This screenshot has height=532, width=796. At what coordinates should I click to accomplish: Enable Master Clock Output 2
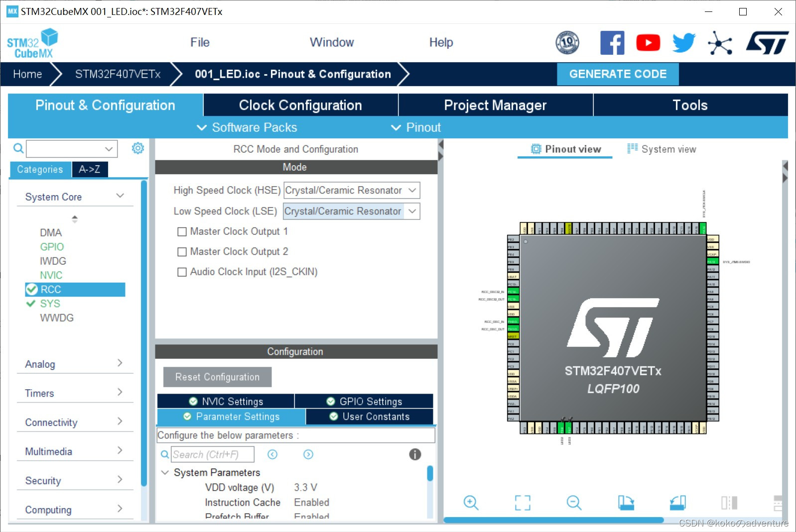click(182, 252)
